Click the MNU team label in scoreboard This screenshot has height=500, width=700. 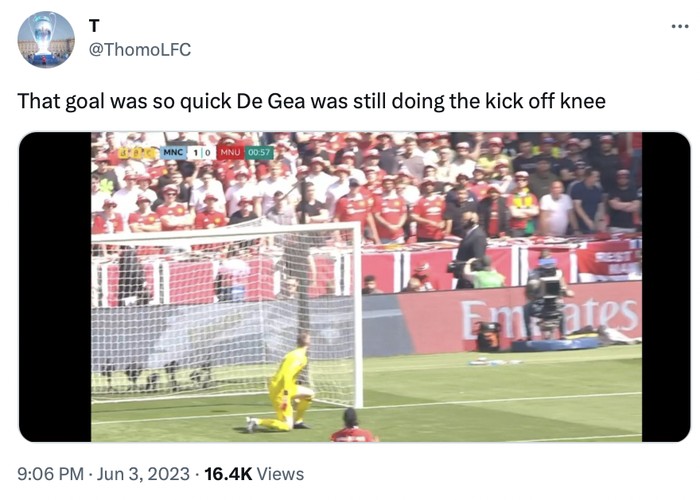229,153
